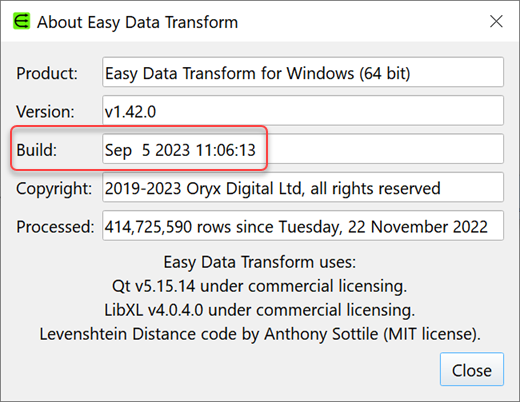Click the build time 11:06:13 text
520x402 pixels.
pos(226,150)
